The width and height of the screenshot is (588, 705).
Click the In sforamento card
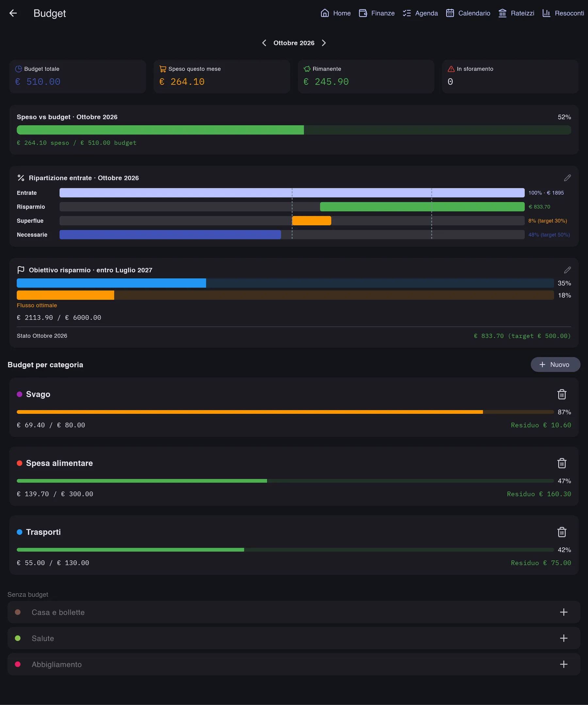point(510,76)
